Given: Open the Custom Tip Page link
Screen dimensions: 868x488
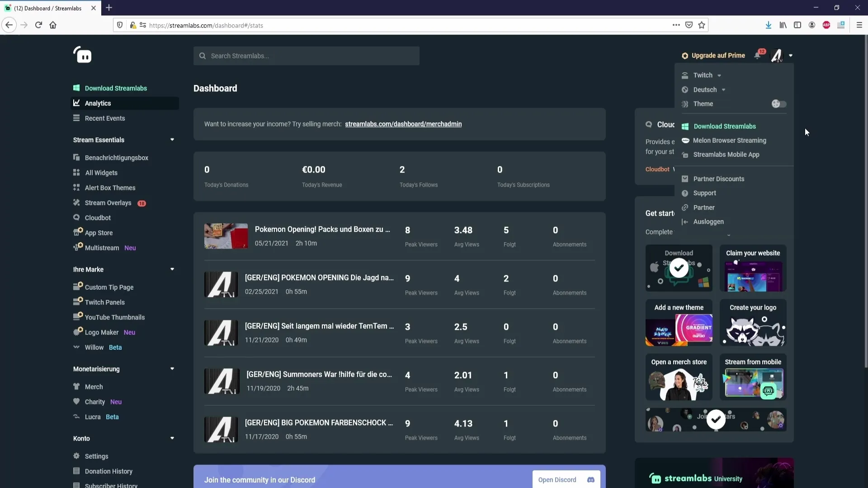Looking at the screenshot, I should 109,287.
